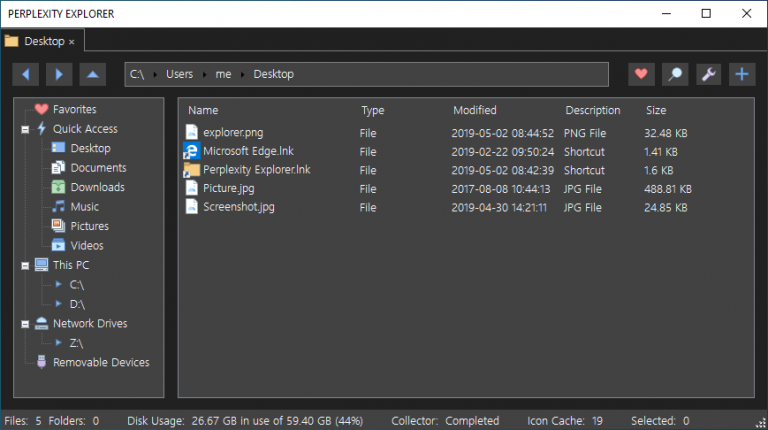The width and height of the screenshot is (768, 430).
Task: Open Removable Devices in the sidebar
Action: coord(101,362)
